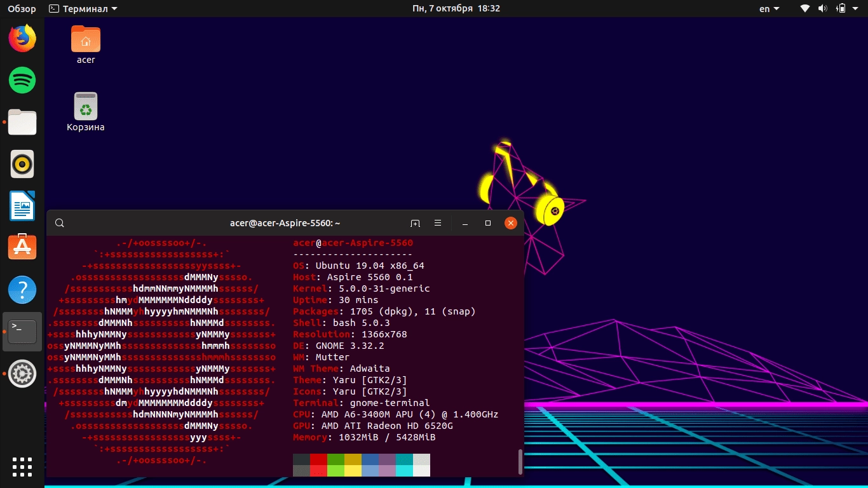The image size is (868, 488).
Task: Click the Shell: bash 5.0.3 line
Action: [341, 323]
